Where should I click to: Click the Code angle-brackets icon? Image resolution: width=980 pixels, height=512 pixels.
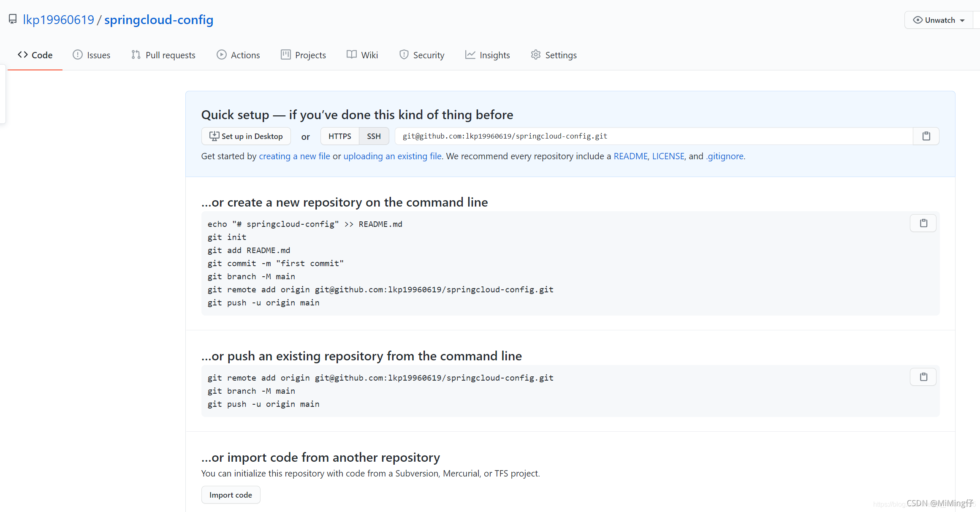[23, 54]
